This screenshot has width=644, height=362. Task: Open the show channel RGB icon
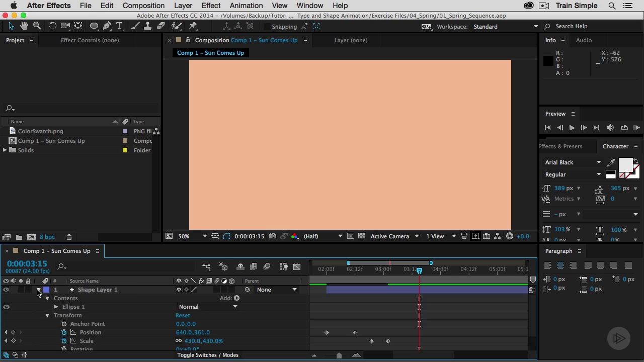(295, 236)
